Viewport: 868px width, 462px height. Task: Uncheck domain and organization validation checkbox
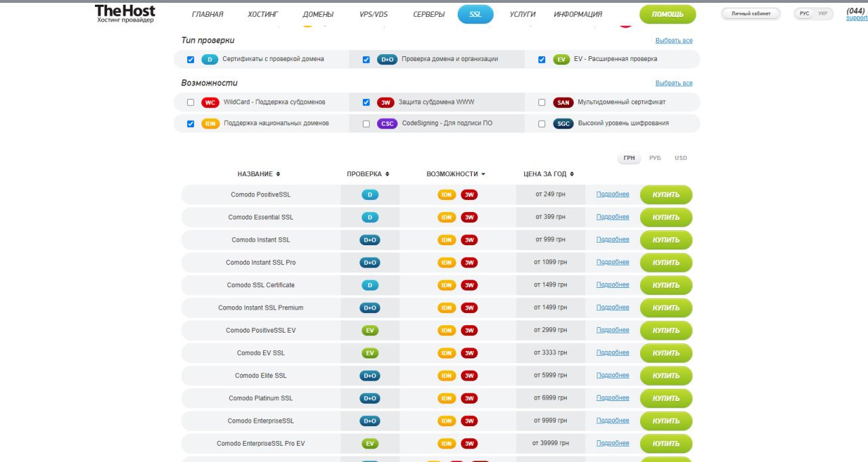coord(366,60)
